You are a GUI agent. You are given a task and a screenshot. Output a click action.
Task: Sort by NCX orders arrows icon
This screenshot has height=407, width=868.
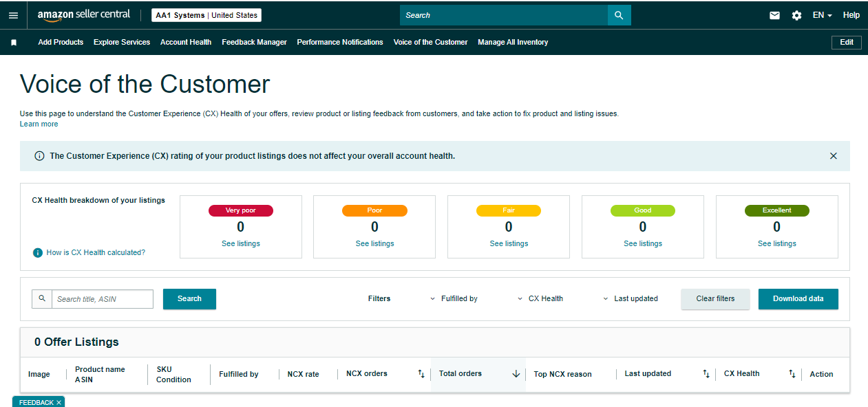(x=421, y=374)
